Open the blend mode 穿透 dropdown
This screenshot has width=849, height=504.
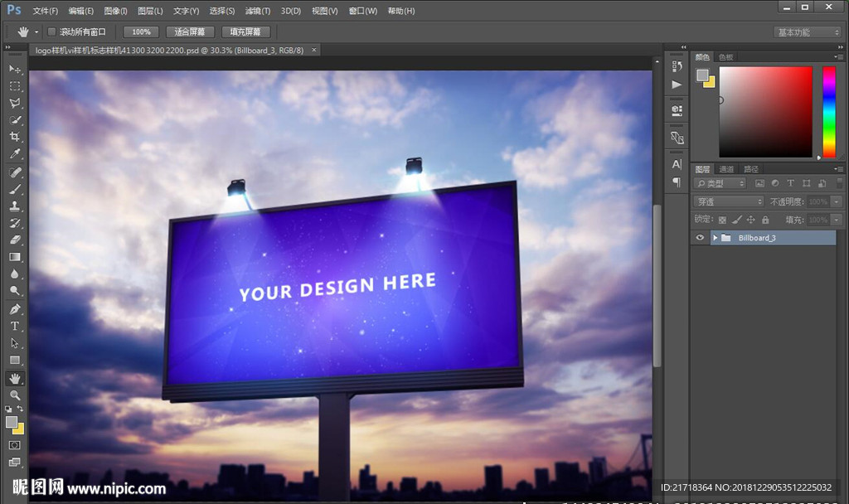point(729,201)
